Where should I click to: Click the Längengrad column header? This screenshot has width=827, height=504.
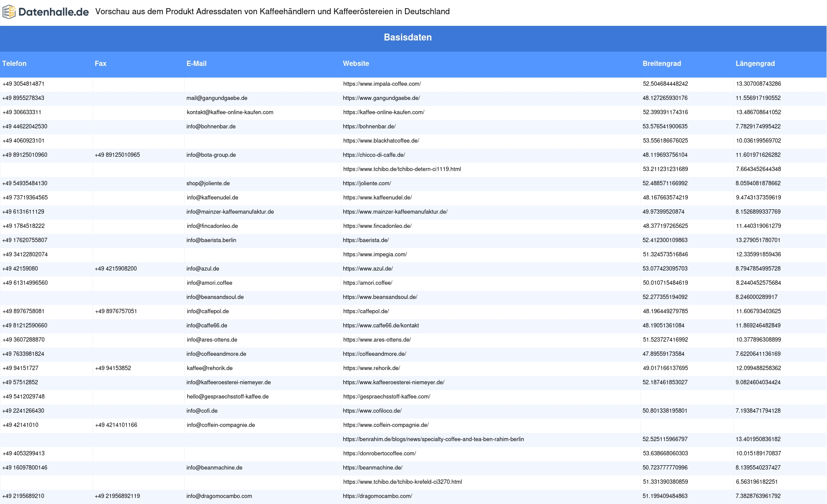(x=755, y=63)
